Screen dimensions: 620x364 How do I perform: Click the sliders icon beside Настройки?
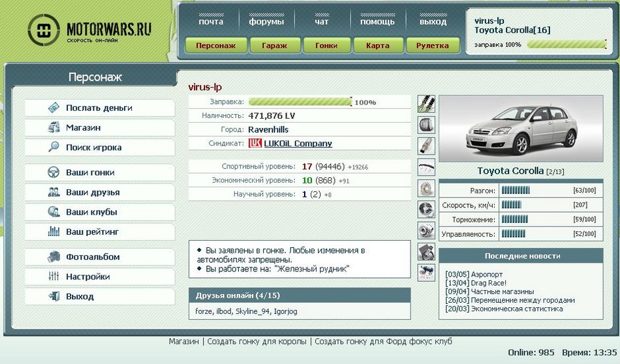pyautogui.click(x=54, y=276)
